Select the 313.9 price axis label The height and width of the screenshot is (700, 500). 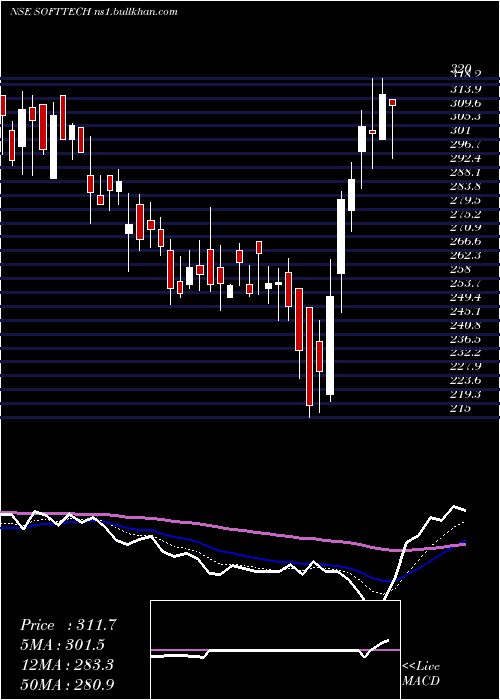tap(467, 89)
